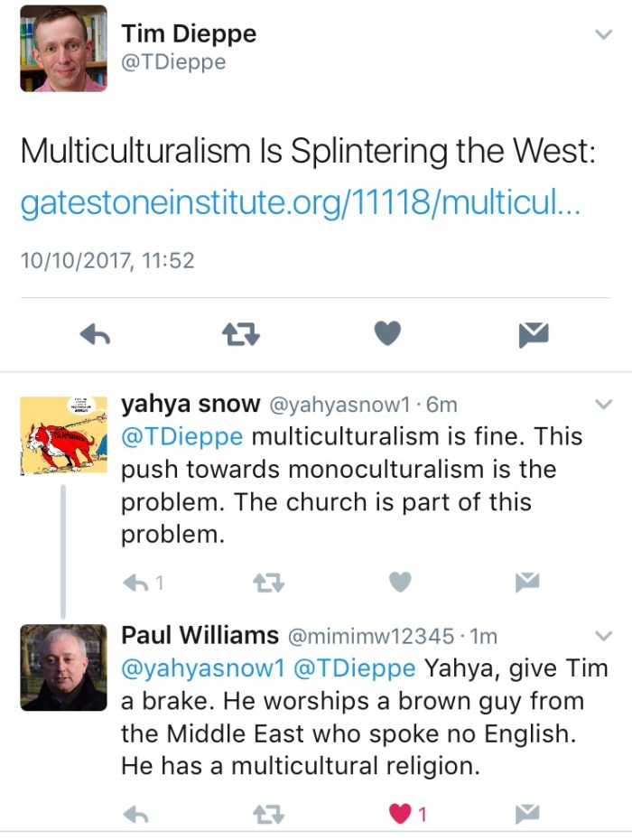Like Tim Dieppe's main tweet
The image size is (632, 840).
point(387,335)
